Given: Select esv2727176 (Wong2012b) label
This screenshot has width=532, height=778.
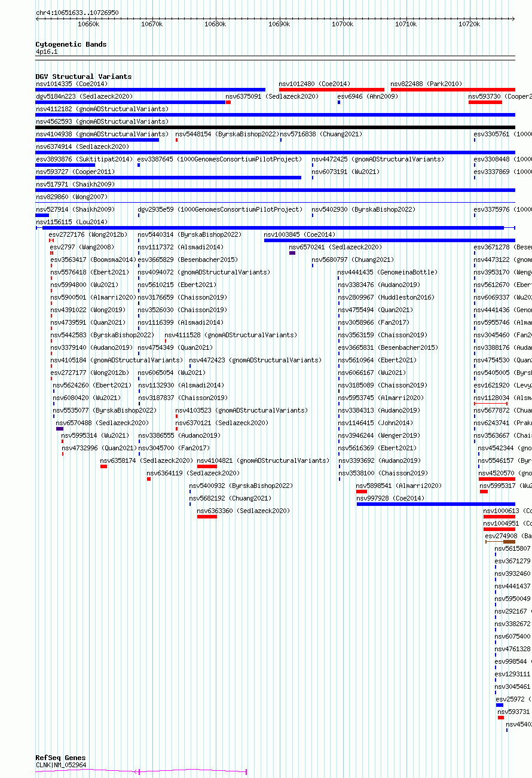Looking at the screenshot, I should pos(88,234).
